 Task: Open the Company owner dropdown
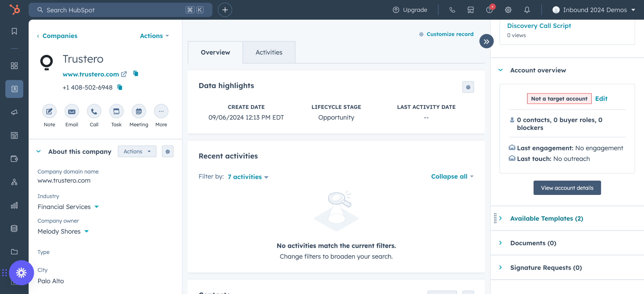tap(87, 231)
